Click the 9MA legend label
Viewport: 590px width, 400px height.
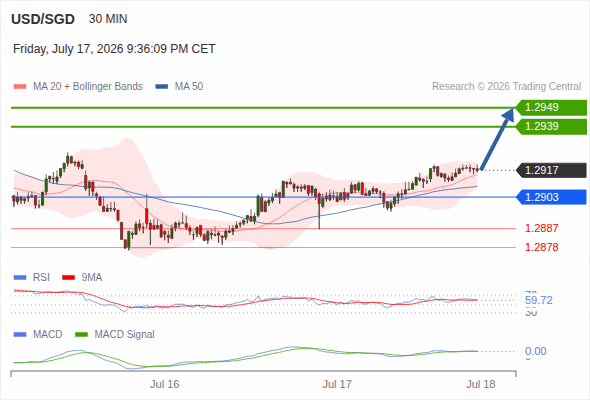(x=92, y=278)
